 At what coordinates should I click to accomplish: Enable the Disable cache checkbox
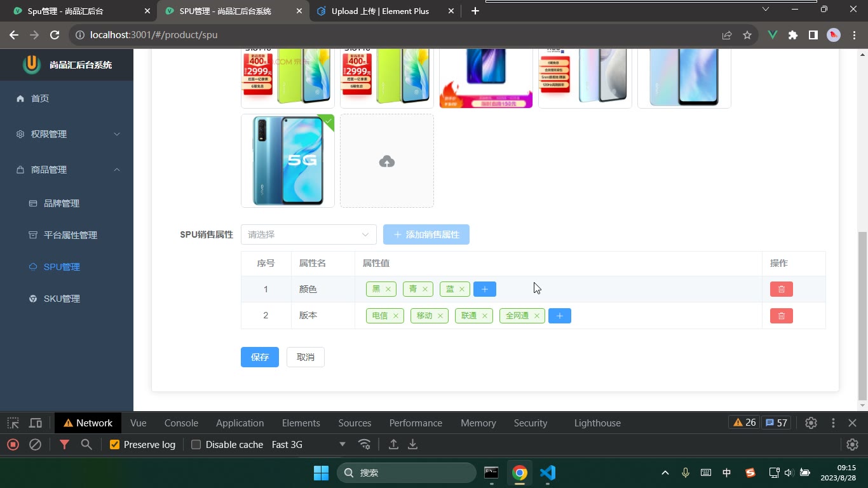pyautogui.click(x=196, y=445)
